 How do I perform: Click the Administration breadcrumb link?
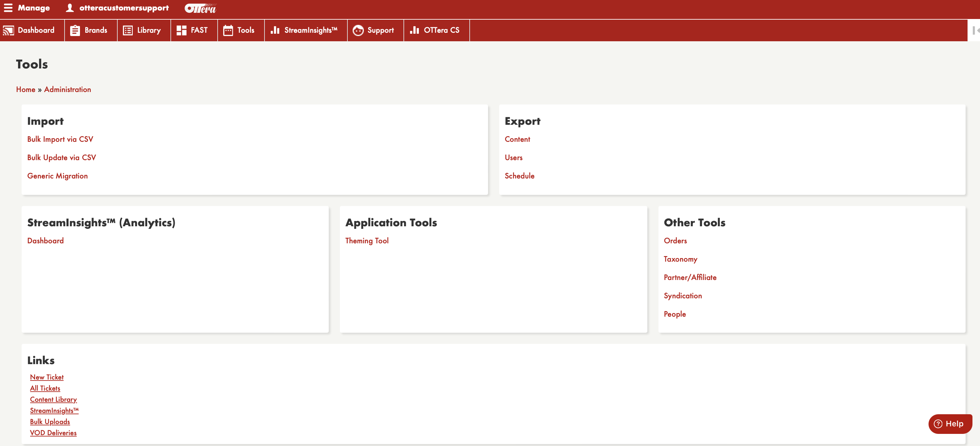coord(67,89)
